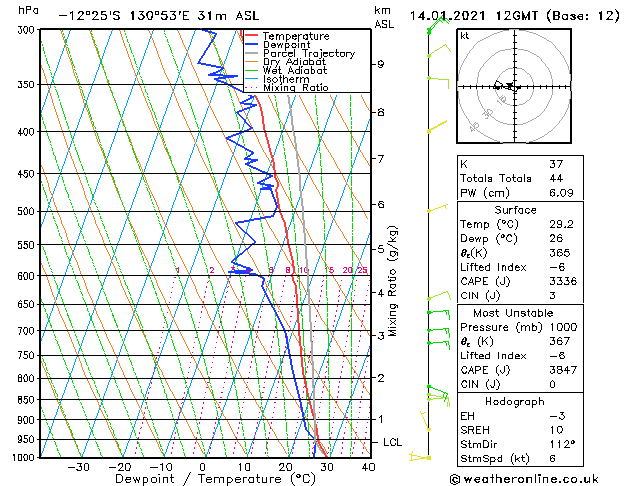Click the SREH value 10
Image resolution: width=629 pixels, height=486 pixels.
click(556, 430)
